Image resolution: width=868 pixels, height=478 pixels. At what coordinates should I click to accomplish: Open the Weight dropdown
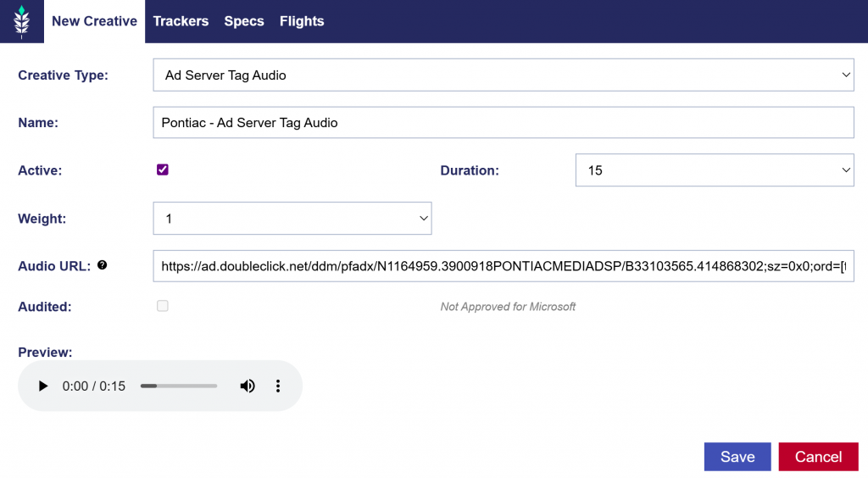pos(292,219)
